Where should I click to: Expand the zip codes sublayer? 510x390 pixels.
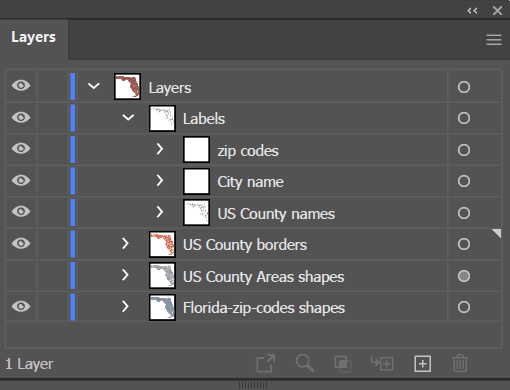click(160, 149)
